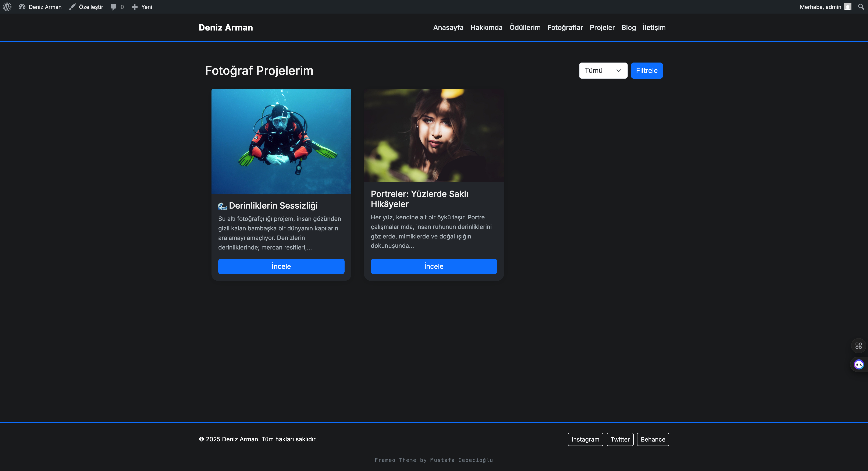Open the Hakkımda menu item
This screenshot has width=868, height=471.
(x=486, y=27)
